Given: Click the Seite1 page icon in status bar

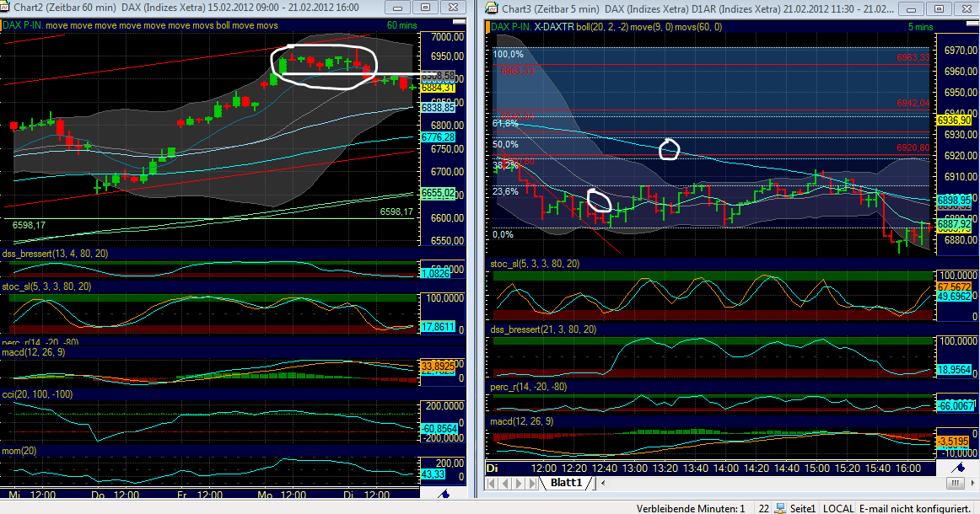Looking at the screenshot, I should point(780,507).
